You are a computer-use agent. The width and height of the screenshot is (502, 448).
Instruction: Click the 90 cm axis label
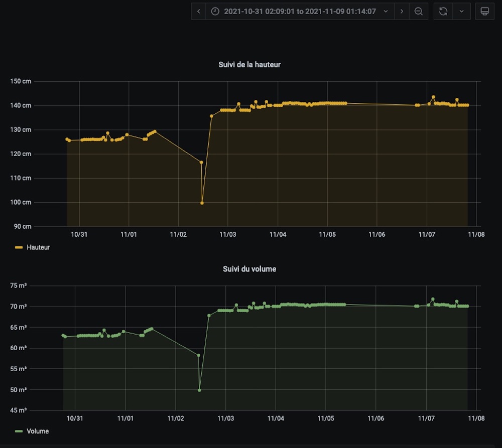23,227
